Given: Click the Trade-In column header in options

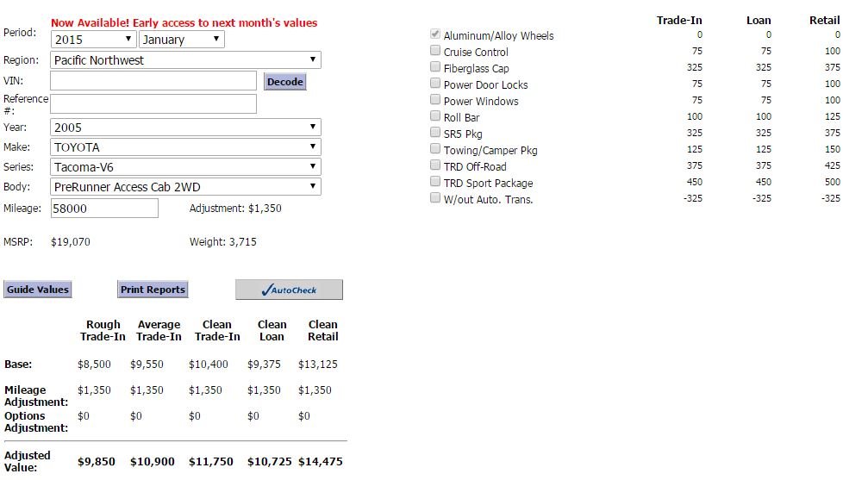Looking at the screenshot, I should pos(679,21).
